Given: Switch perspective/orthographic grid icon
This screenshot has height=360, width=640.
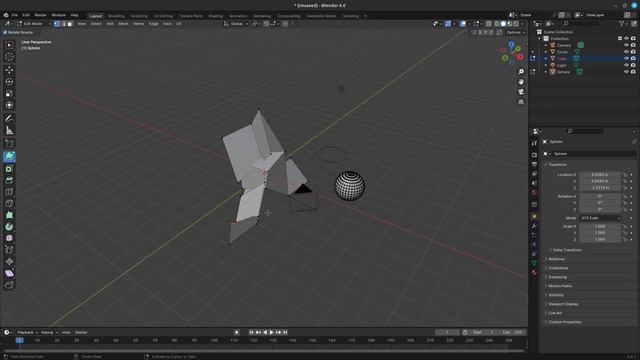Looking at the screenshot, I should coord(521,102).
